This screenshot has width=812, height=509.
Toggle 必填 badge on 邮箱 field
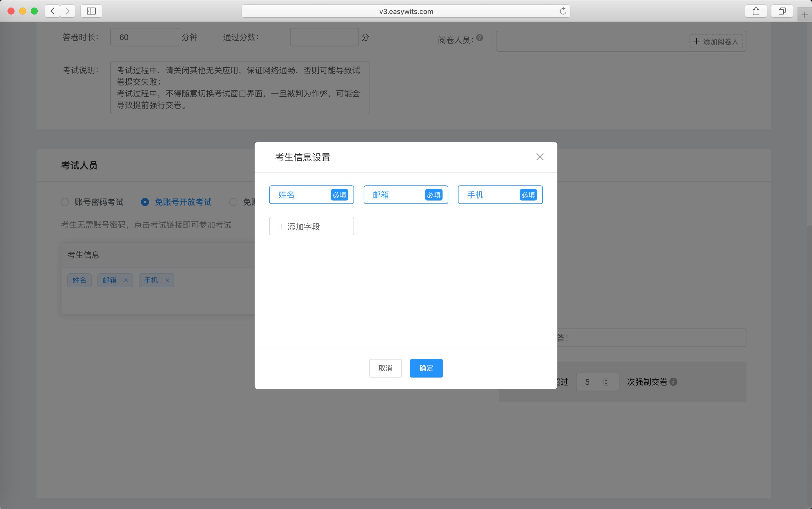pyautogui.click(x=433, y=195)
